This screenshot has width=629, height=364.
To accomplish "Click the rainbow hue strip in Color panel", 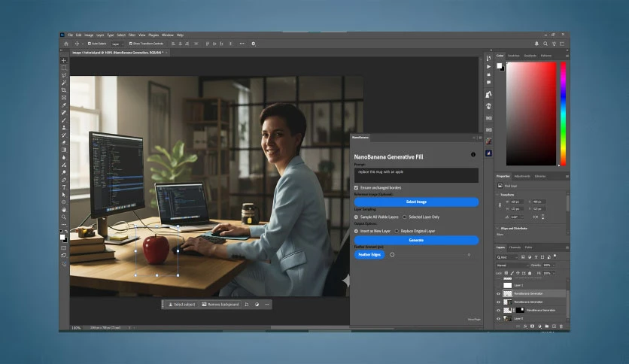I will [564, 114].
